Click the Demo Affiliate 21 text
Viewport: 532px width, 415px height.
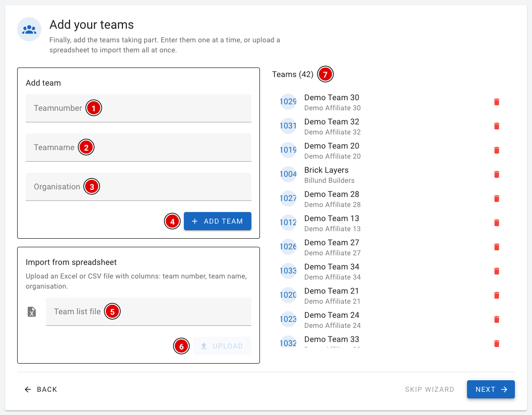pyautogui.click(x=332, y=301)
